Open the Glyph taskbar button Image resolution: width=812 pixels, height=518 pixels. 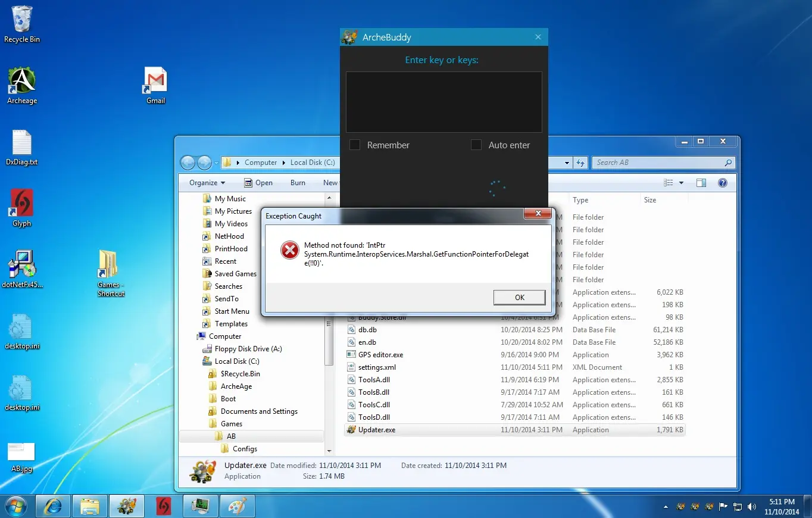[x=164, y=506]
